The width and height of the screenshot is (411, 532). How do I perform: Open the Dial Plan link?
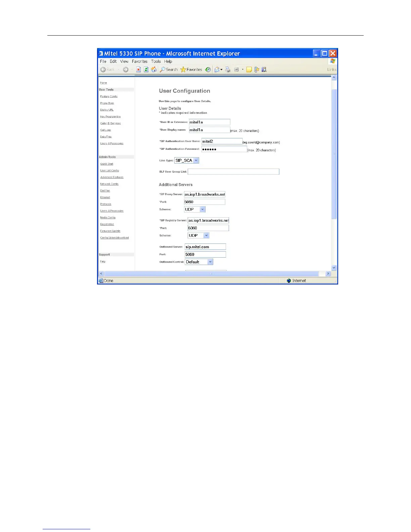pos(105,191)
